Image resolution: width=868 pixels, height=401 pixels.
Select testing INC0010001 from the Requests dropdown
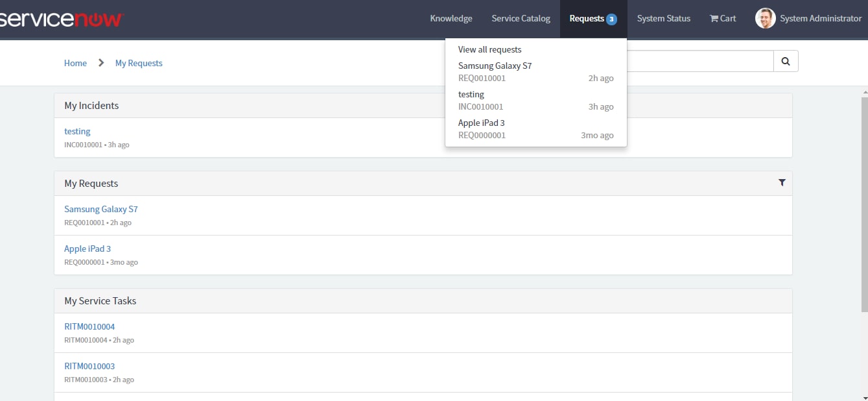click(471, 94)
